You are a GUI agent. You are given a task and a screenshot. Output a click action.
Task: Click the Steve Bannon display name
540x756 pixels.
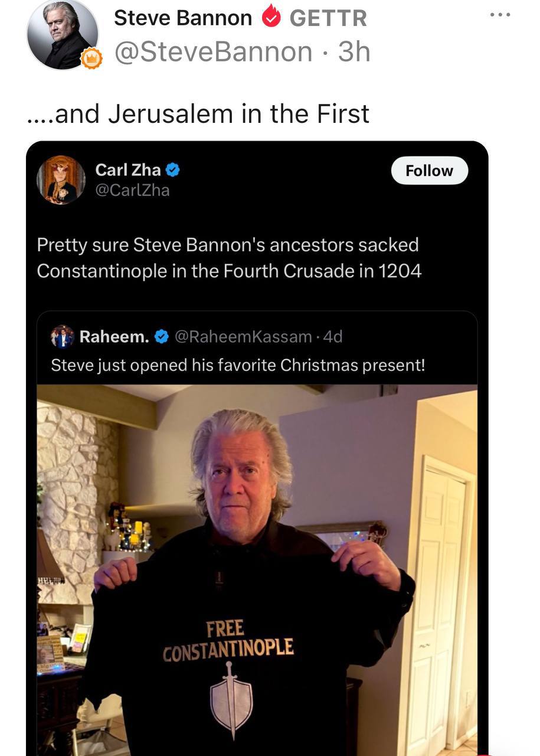[183, 18]
